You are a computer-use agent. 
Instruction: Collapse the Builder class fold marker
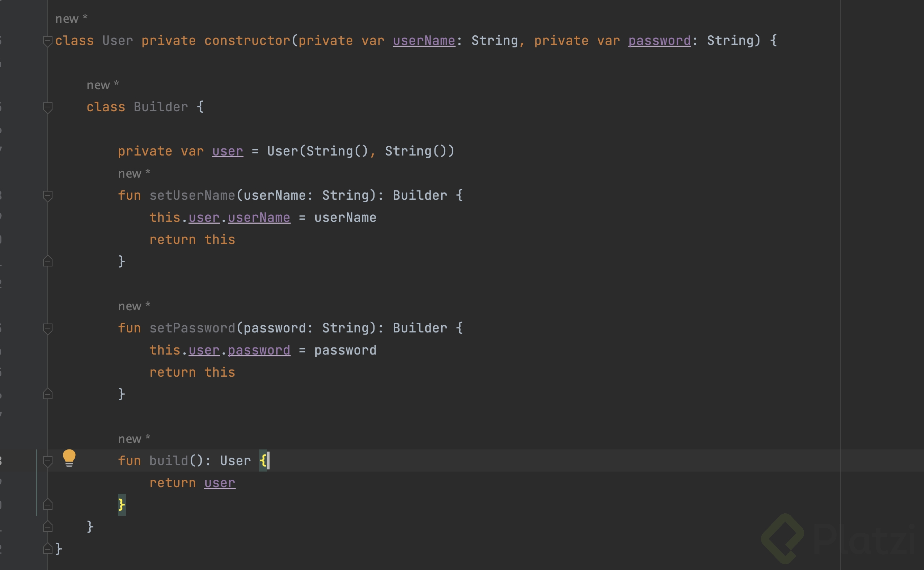tap(47, 107)
